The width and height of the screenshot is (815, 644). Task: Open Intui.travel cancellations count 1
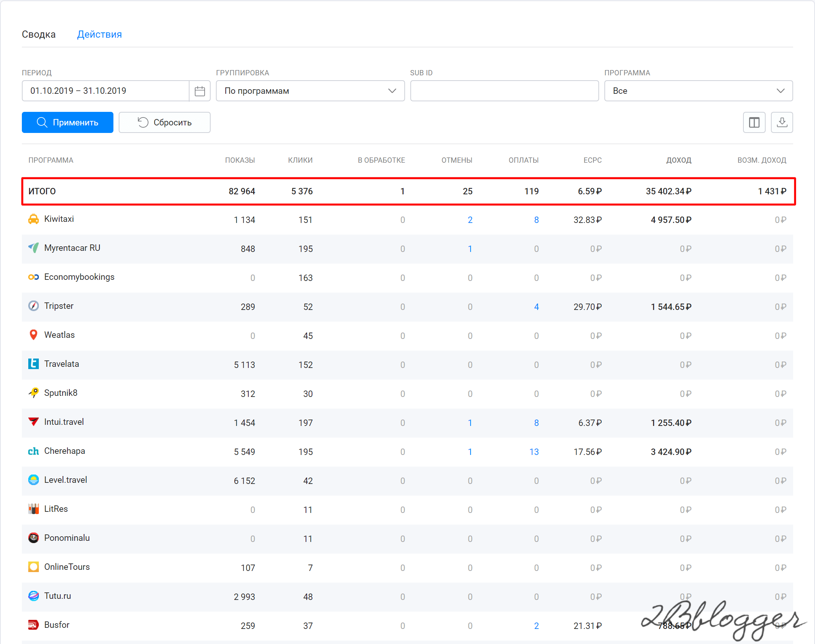point(470,423)
